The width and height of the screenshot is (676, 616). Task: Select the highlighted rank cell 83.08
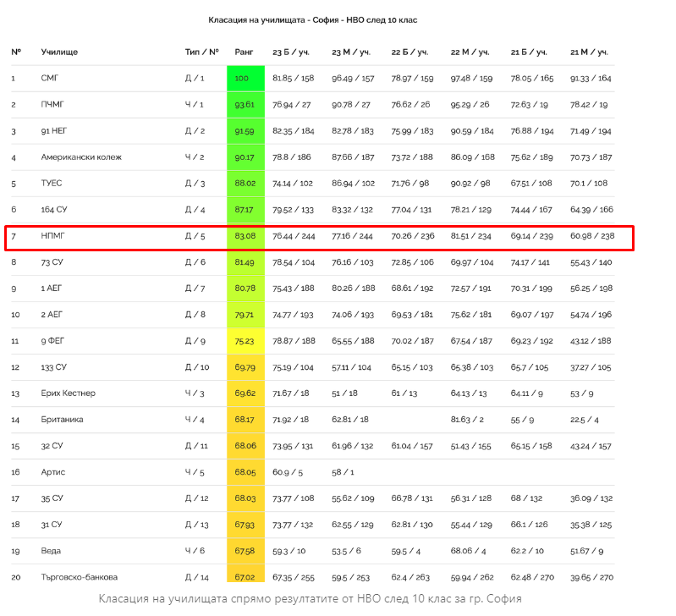[245, 236]
